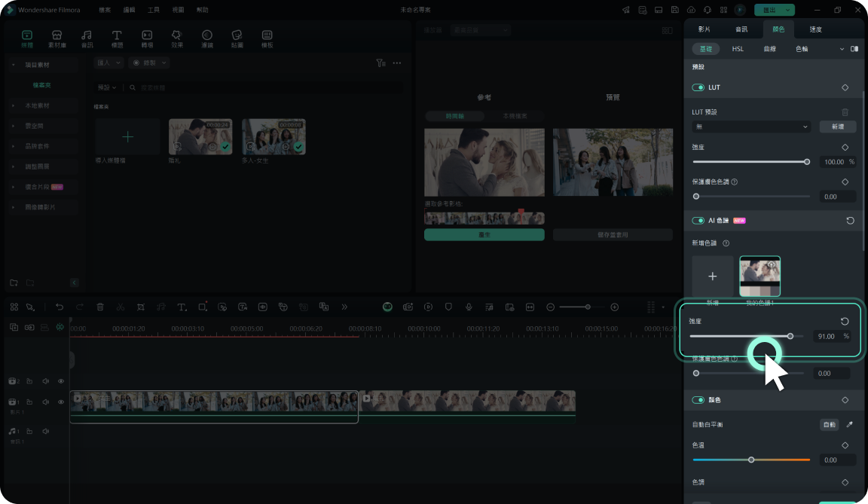This screenshot has height=504, width=868.
Task: Mute video track 2
Action: [x=46, y=381]
